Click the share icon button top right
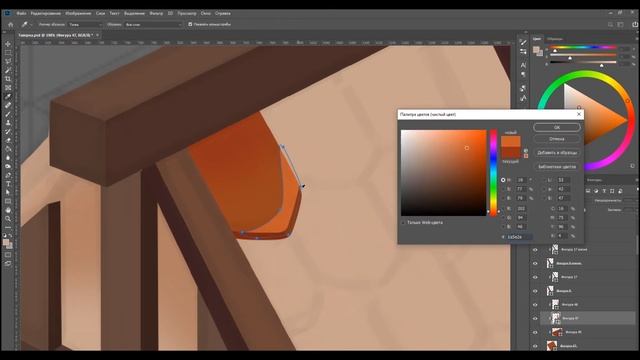Screen dimensions: 640x360 (635, 24)
